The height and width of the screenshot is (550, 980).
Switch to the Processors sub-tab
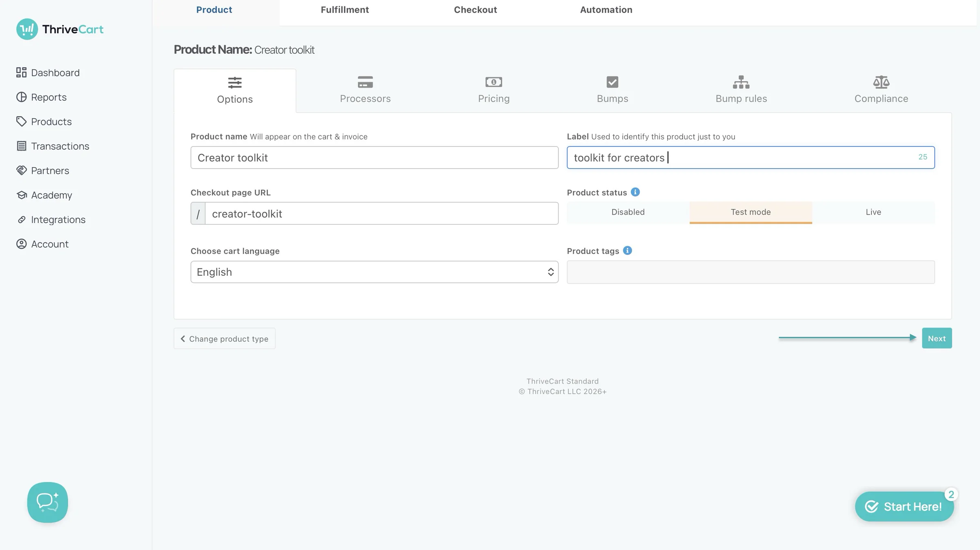click(365, 90)
